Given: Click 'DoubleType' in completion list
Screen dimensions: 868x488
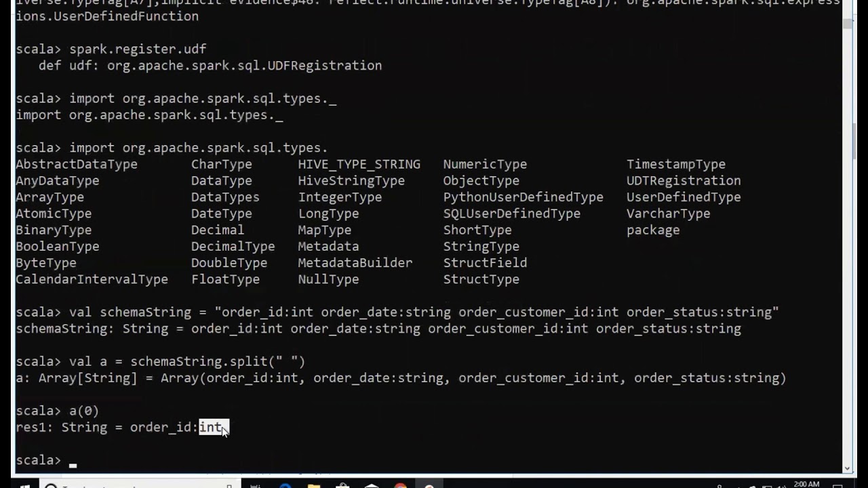Looking at the screenshot, I should (229, 263).
